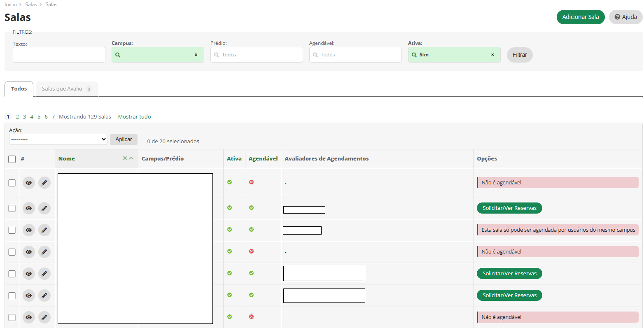Click Solicitar/Ver Reservas in the second row

pyautogui.click(x=509, y=208)
